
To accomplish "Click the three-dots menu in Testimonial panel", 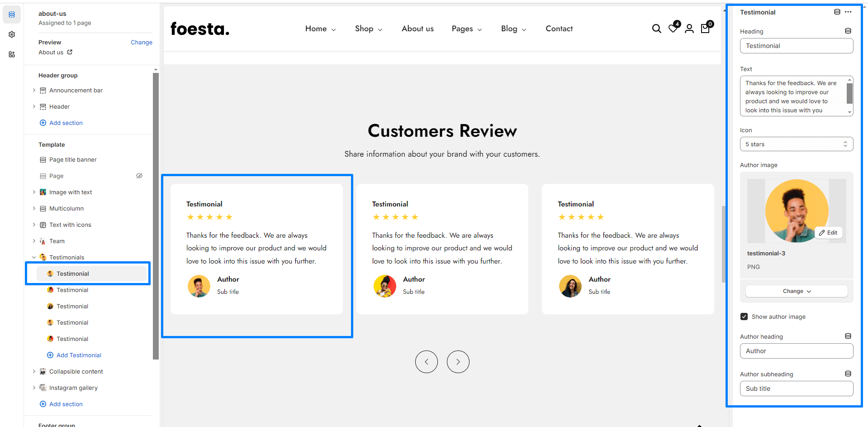I will (x=848, y=12).
